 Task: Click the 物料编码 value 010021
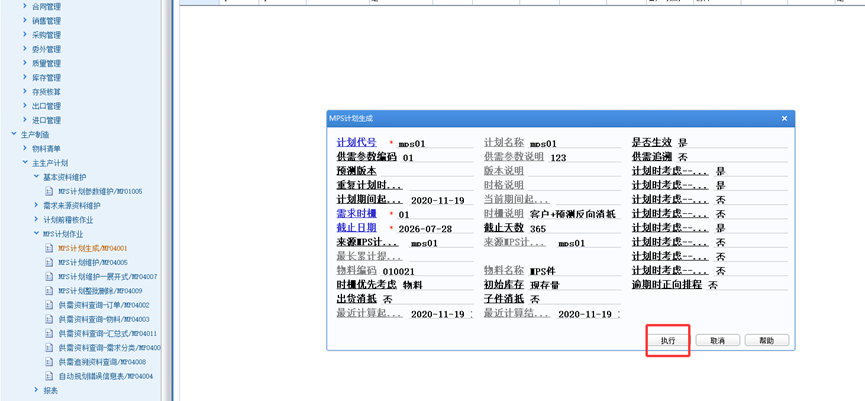(x=398, y=271)
